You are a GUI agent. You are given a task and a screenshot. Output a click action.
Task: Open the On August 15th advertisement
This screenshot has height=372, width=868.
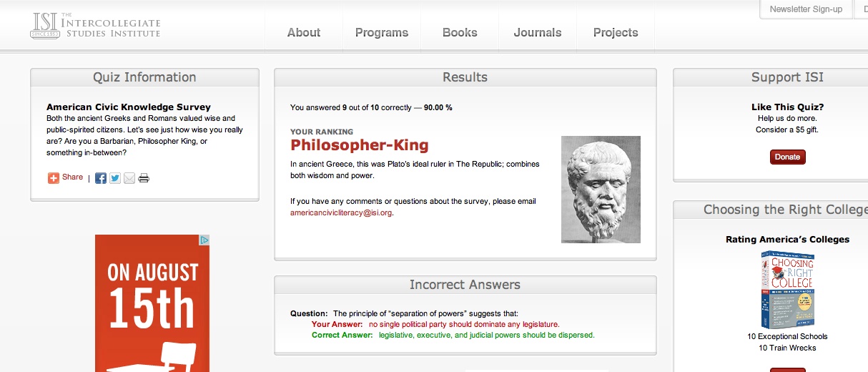[x=152, y=303]
